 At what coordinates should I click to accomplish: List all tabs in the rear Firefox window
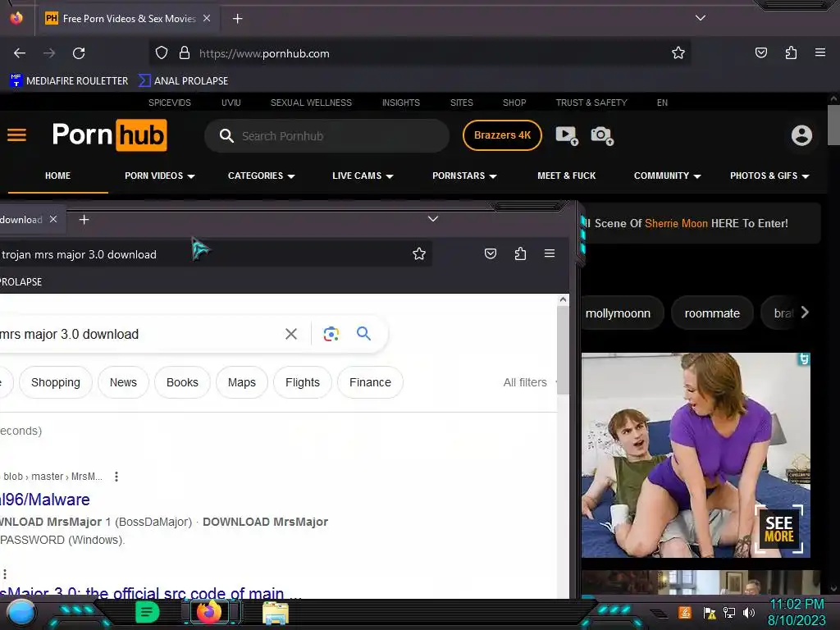coord(701,18)
